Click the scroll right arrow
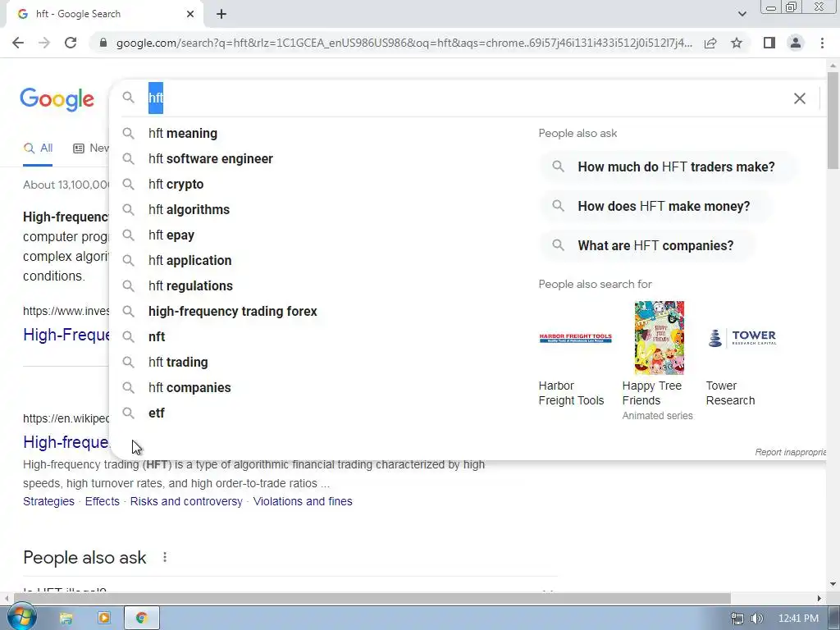The height and width of the screenshot is (630, 840). (x=819, y=598)
